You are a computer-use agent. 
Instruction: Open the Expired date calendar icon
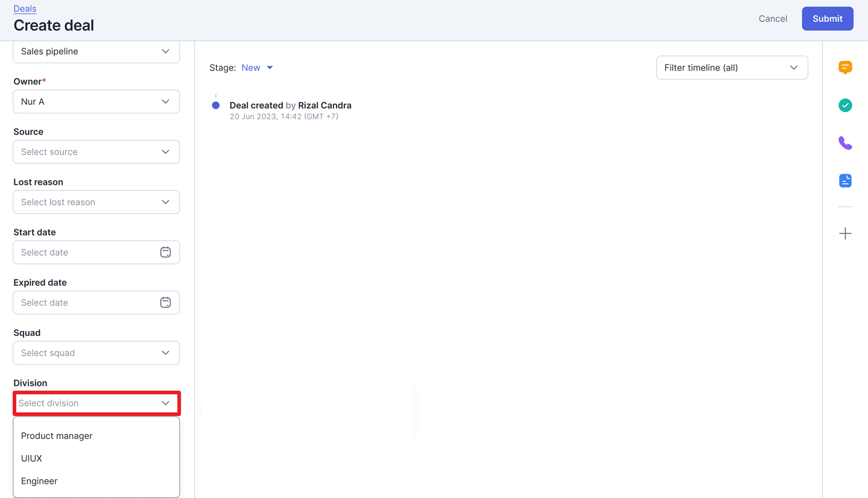pos(165,303)
